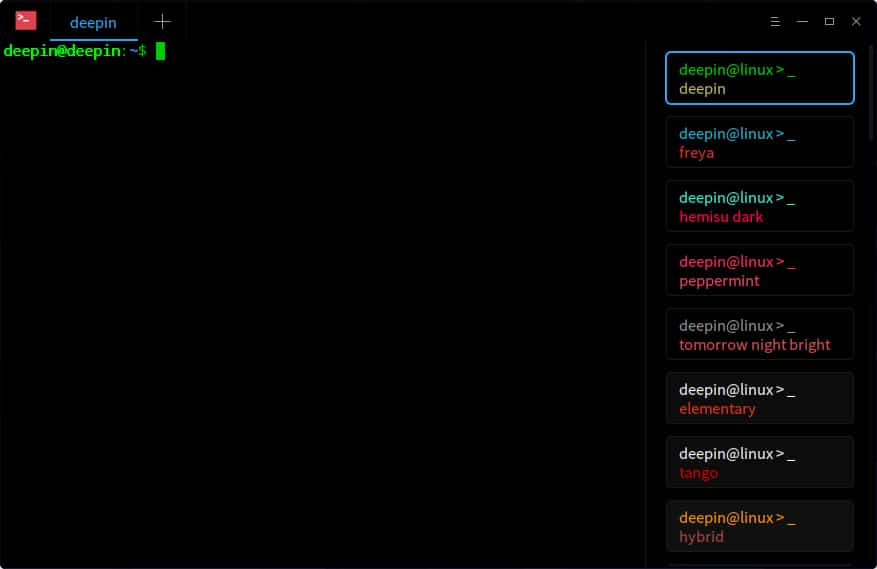Click the deepin@deepin prompt text
Viewport: 877px width, 569px height.
62,51
